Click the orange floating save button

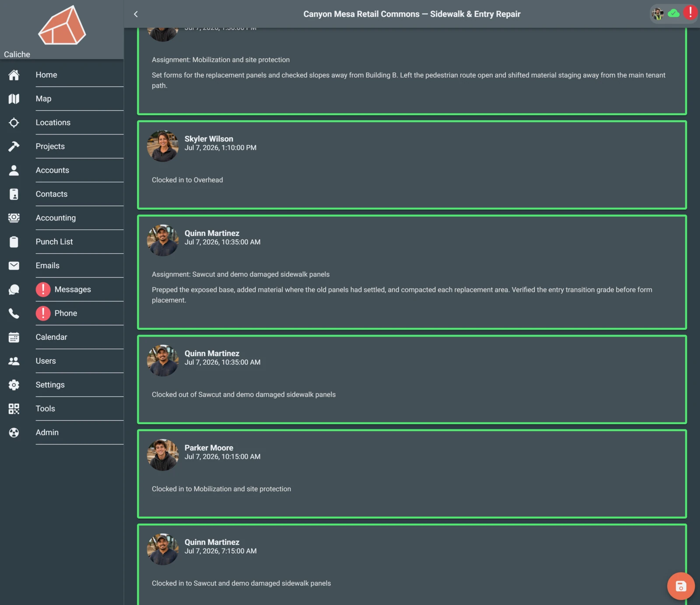pyautogui.click(x=681, y=586)
